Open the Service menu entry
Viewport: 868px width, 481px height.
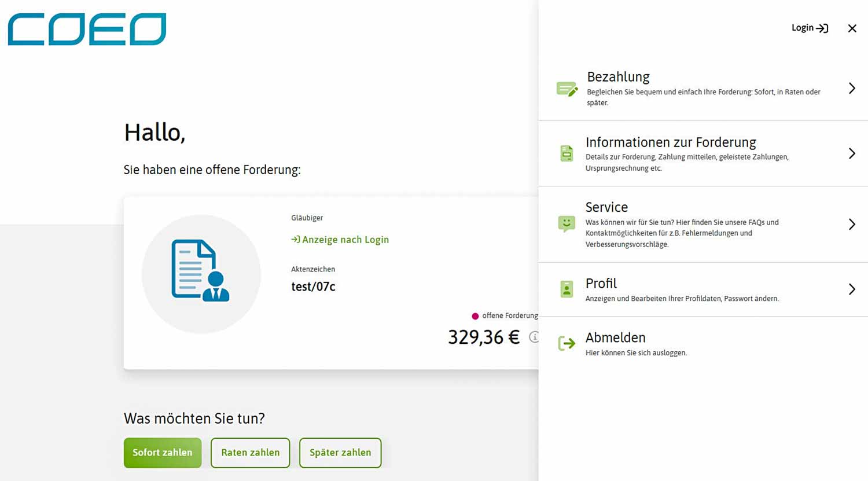[x=703, y=224]
